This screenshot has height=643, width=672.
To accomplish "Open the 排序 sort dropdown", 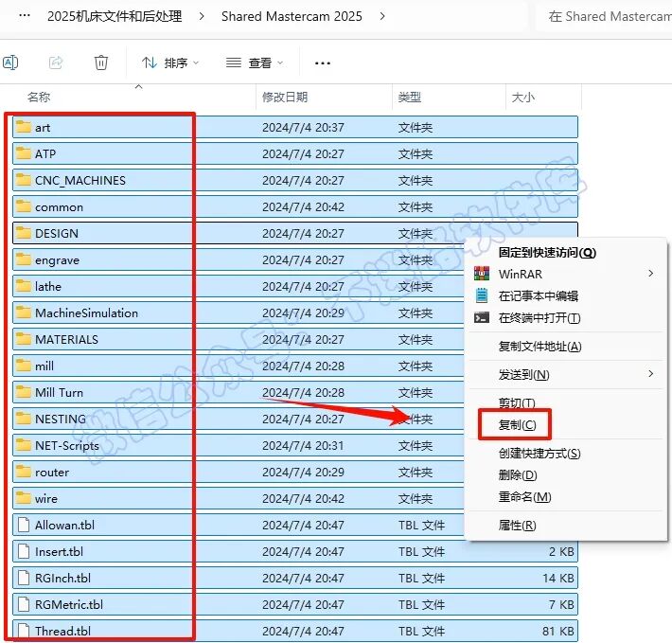I will [170, 63].
